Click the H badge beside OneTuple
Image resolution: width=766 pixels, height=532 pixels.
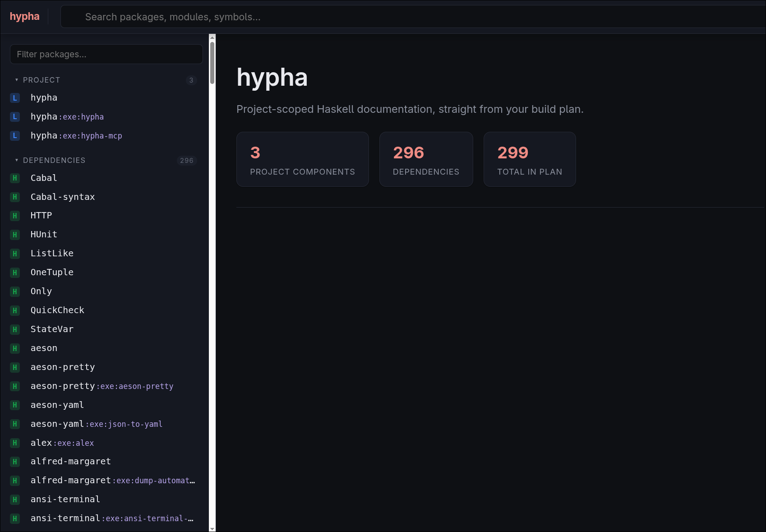15,273
